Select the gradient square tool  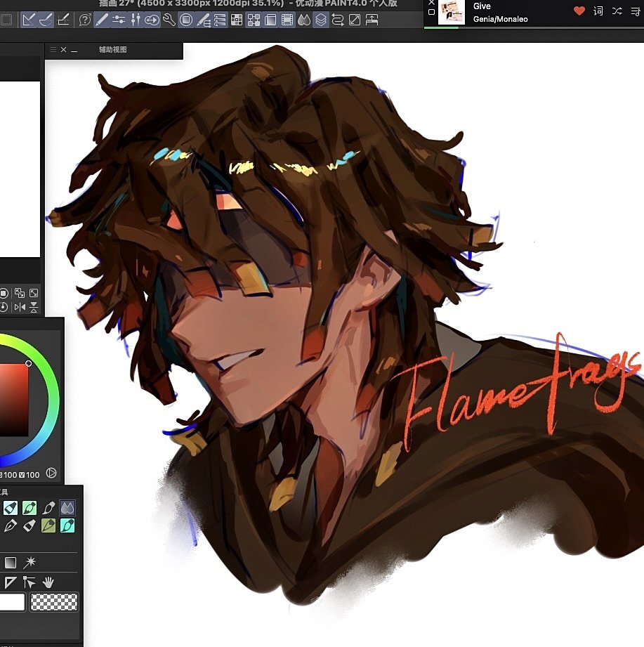[11, 563]
